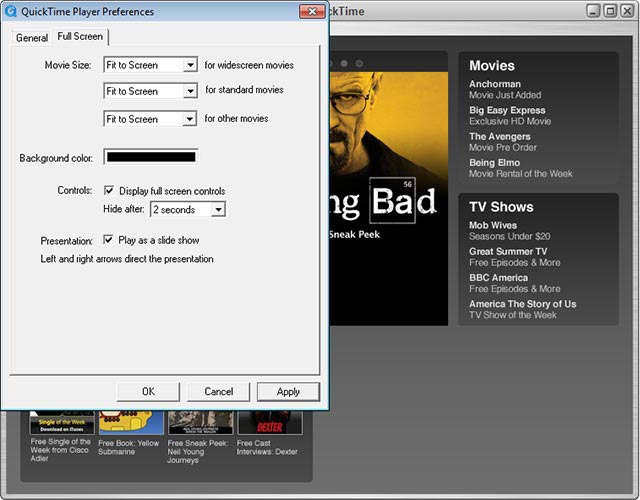This screenshot has height=500, width=640.
Task: Open widescreen movies size dropdown
Action: pyautogui.click(x=151, y=65)
